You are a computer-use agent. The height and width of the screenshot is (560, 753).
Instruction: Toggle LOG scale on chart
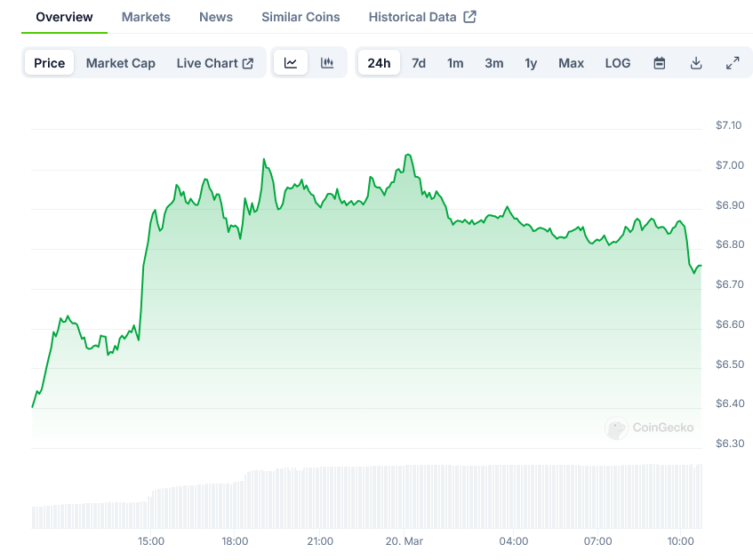tap(618, 63)
